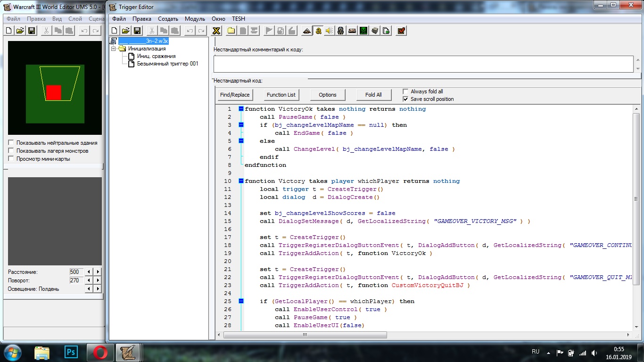The height and width of the screenshot is (362, 644).
Task: Click the Test Map icon
Action: coord(401,31)
